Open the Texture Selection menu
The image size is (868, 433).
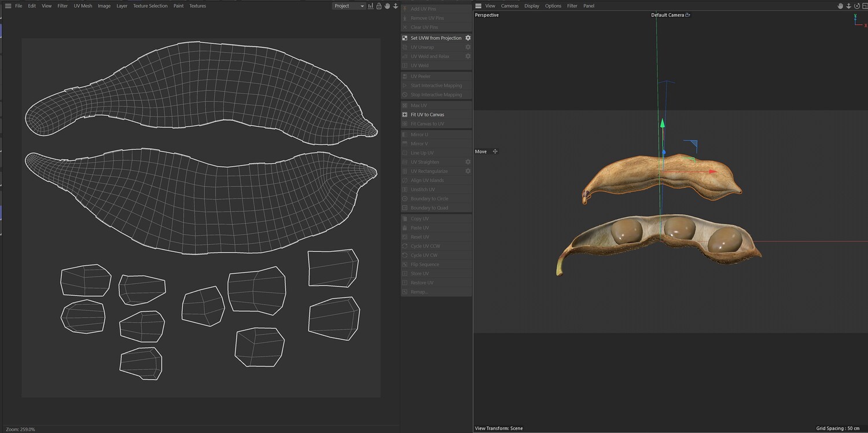click(x=150, y=6)
